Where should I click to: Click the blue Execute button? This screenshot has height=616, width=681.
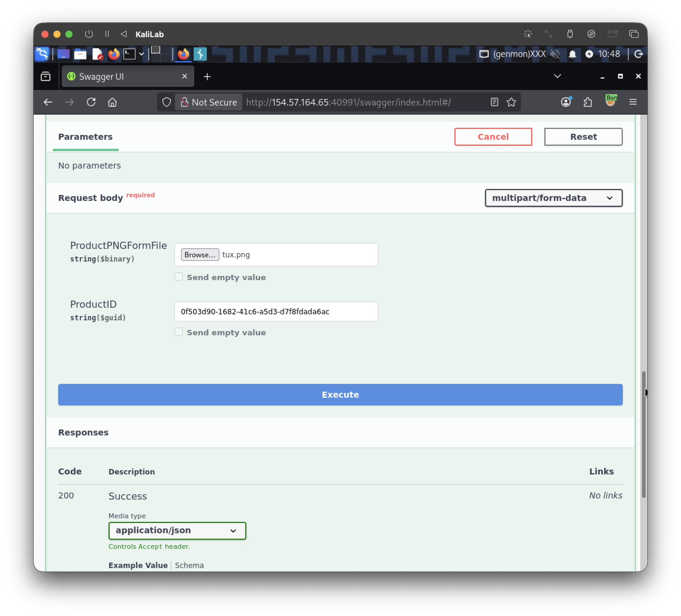[340, 394]
